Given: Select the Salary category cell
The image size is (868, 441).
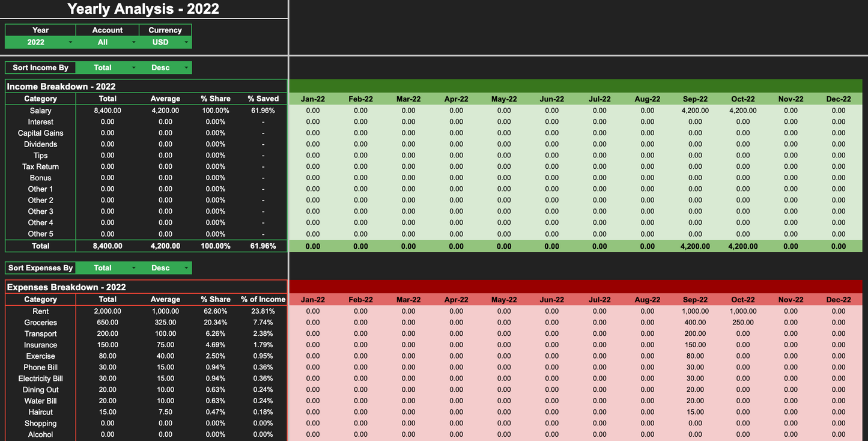Looking at the screenshot, I should [x=40, y=111].
